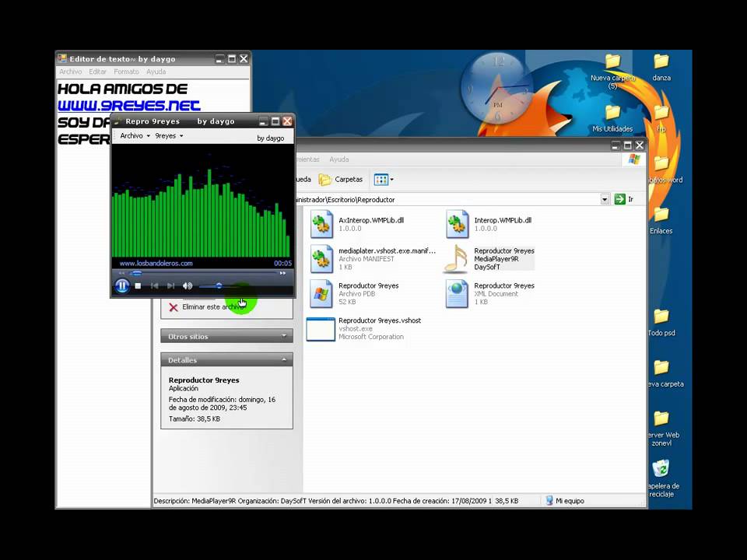The height and width of the screenshot is (560, 747).
Task: Click the 38,5 KB status bar size
Action: tap(507, 500)
